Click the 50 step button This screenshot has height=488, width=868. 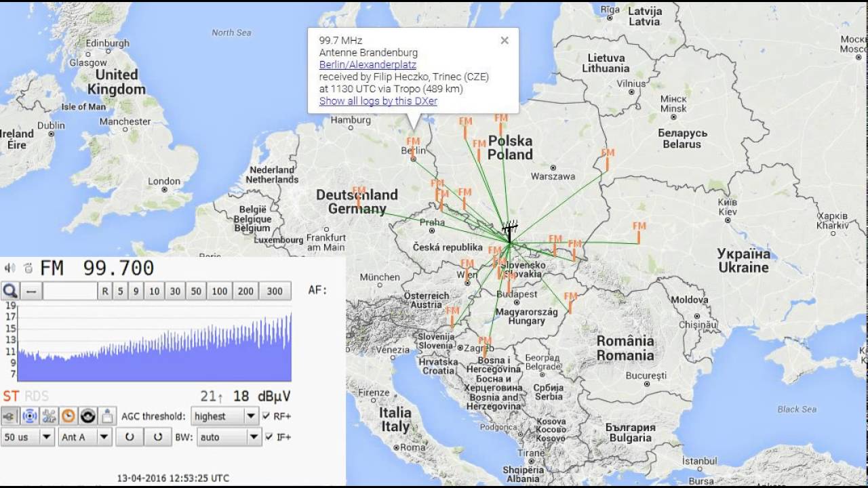coord(197,291)
